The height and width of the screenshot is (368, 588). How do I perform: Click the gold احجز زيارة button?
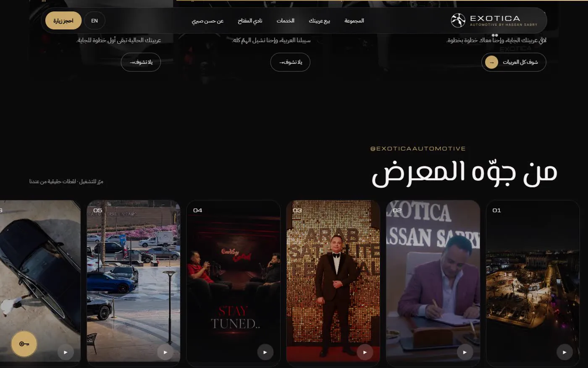pyautogui.click(x=63, y=21)
